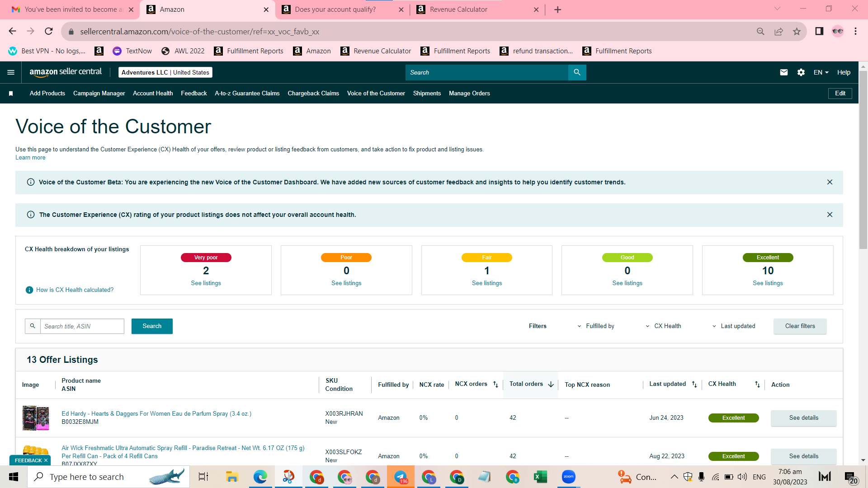Open the Seller Central hamburger menu
The width and height of the screenshot is (868, 488).
11,72
